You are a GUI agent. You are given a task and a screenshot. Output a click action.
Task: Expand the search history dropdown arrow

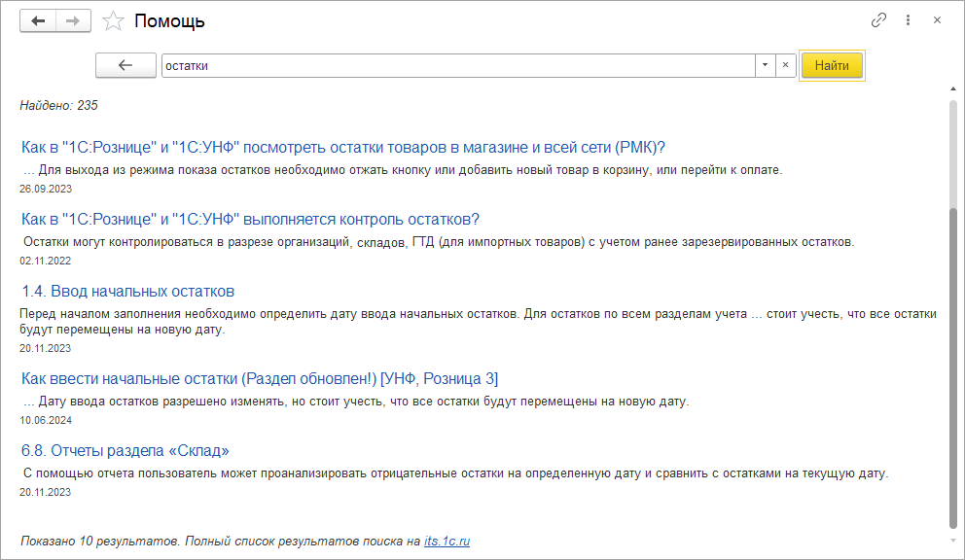pyautogui.click(x=765, y=65)
